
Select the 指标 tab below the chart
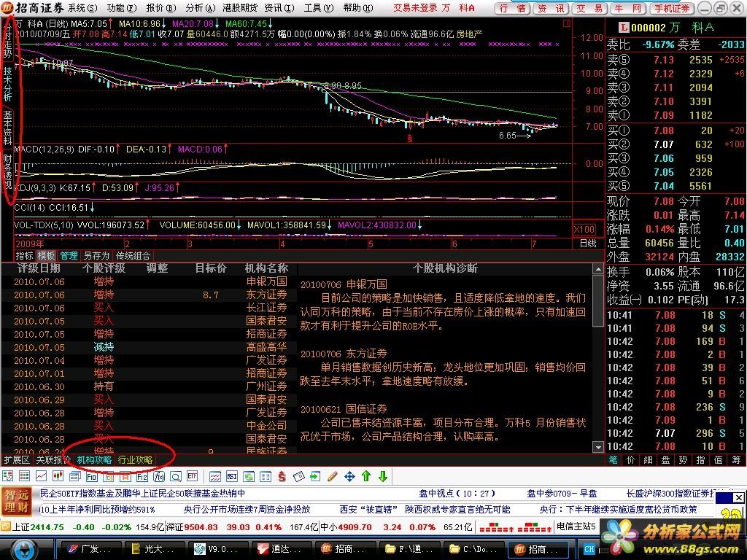pos(24,256)
